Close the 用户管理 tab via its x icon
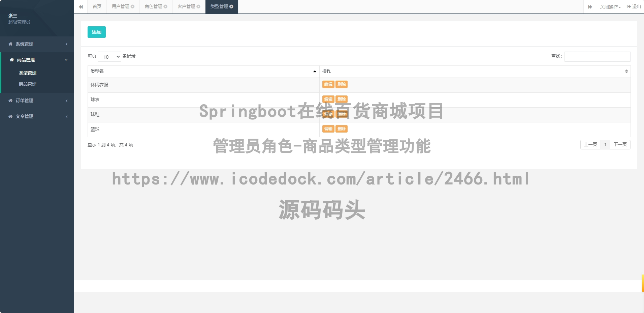 [132, 7]
